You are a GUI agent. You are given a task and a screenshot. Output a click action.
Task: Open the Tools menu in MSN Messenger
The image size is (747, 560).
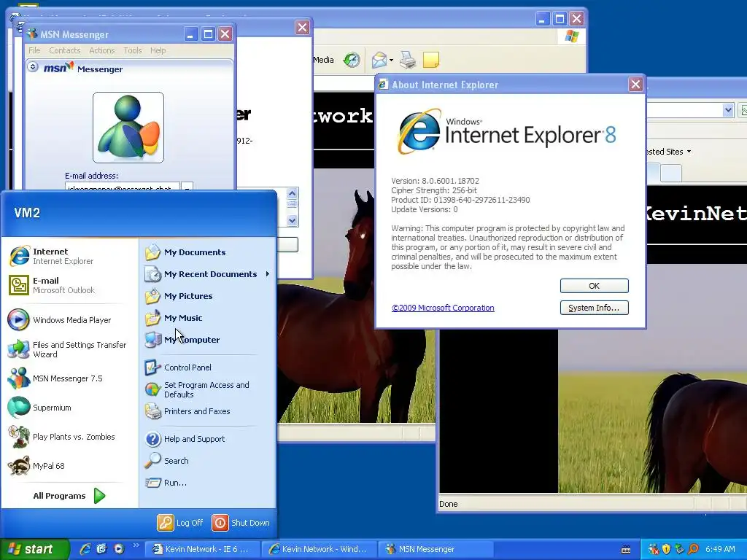133,50
